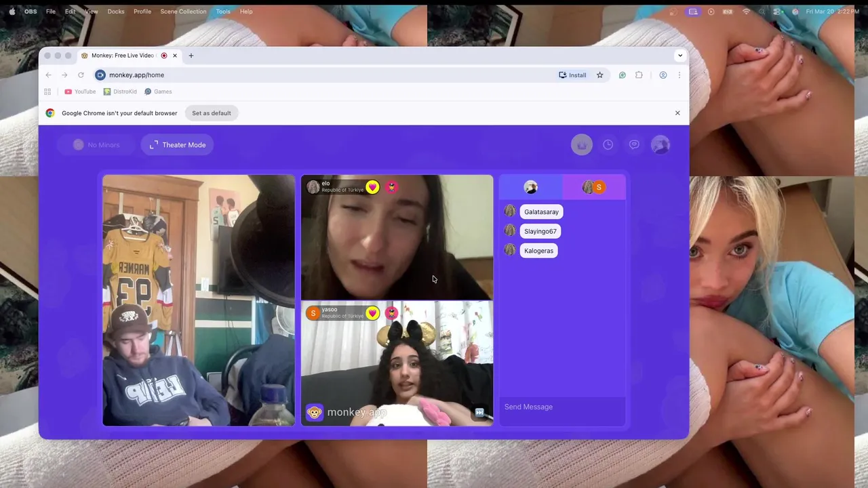Open the YouTube bookmark

point(80,91)
